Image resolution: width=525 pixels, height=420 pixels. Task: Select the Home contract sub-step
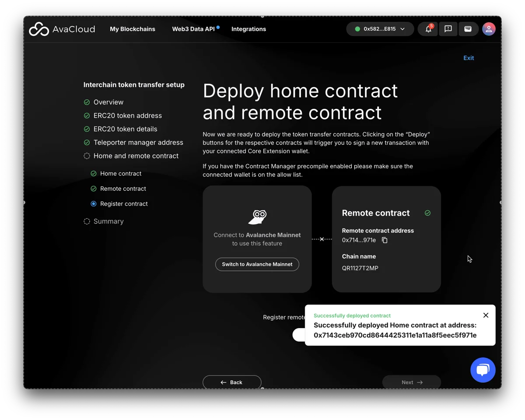121,174
